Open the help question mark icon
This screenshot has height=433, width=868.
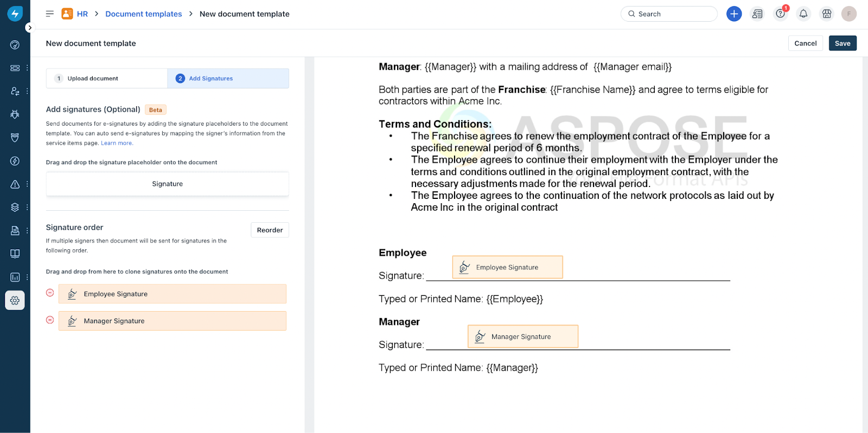click(781, 14)
